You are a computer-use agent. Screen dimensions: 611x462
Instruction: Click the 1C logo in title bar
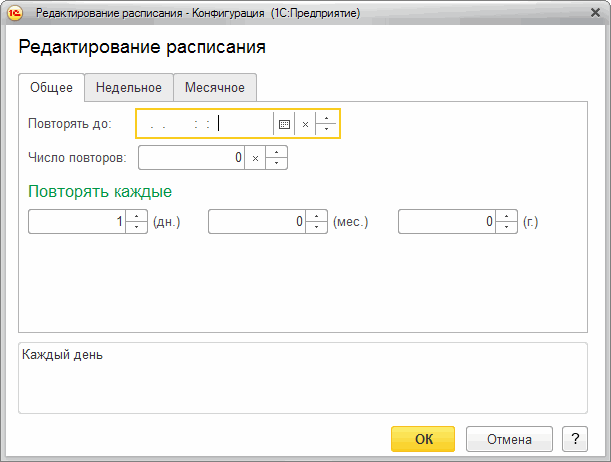point(15,13)
